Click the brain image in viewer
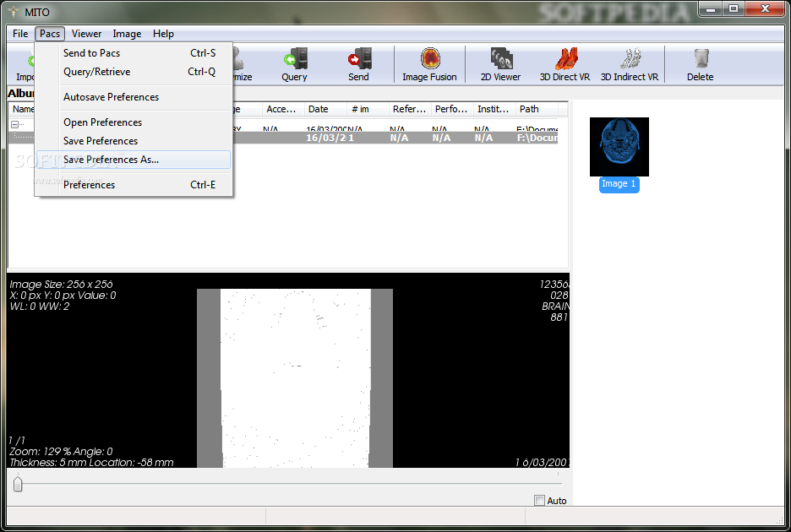Screen dimensions: 791x532 point(295,377)
